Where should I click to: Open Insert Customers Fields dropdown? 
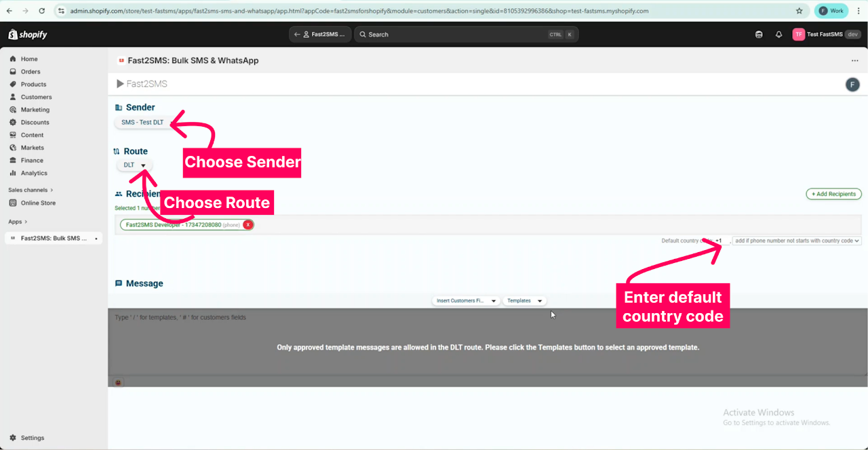coord(466,301)
